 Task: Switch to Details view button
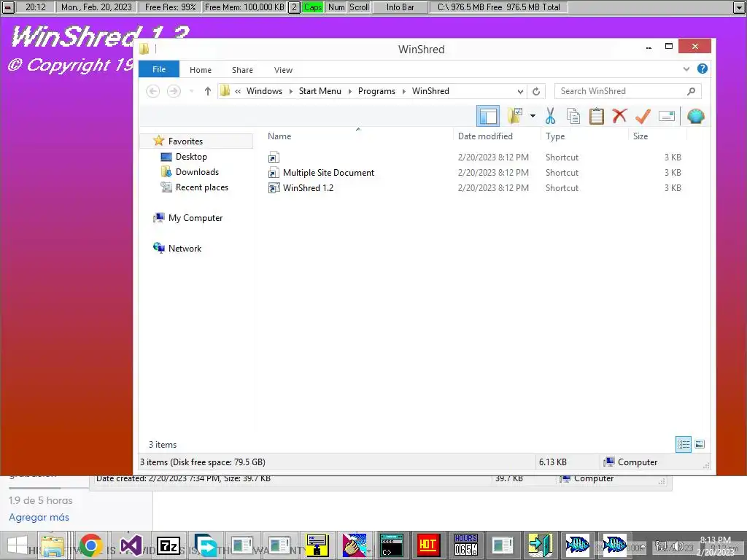[x=684, y=444]
